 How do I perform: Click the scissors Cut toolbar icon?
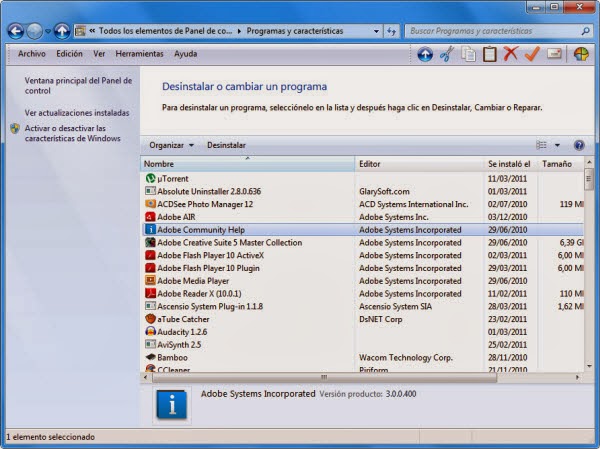[x=447, y=54]
